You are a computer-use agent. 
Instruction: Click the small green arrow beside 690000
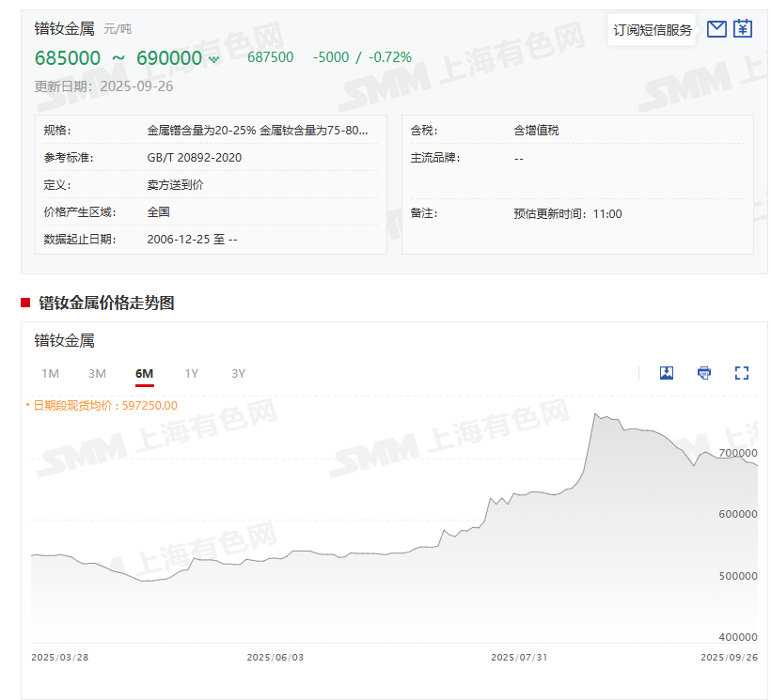(x=214, y=60)
